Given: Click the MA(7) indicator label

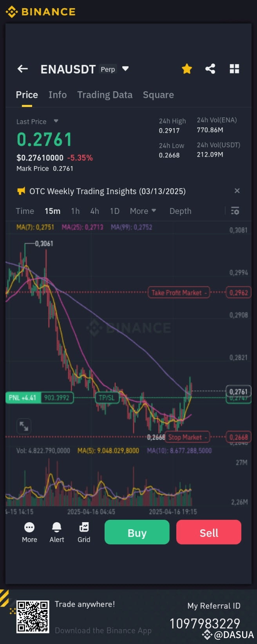Looking at the screenshot, I should [35, 227].
